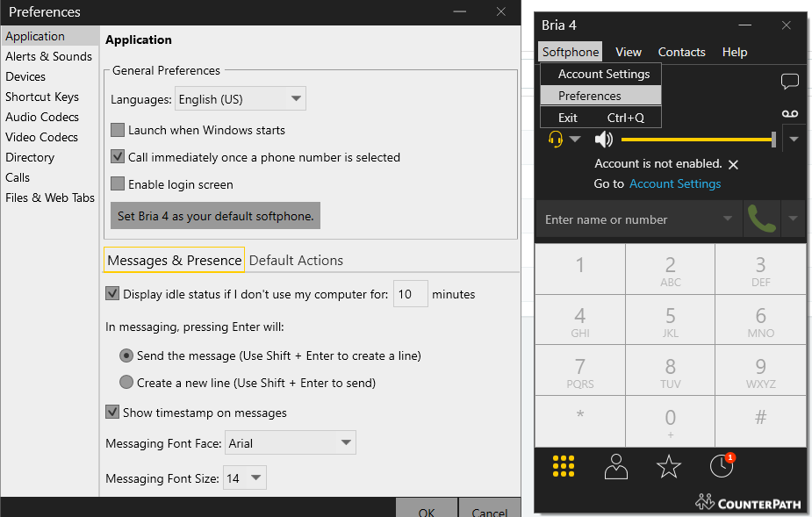Toggle 'Launch when Windows starts' checkbox
This screenshot has width=812, height=517.
[x=118, y=130]
